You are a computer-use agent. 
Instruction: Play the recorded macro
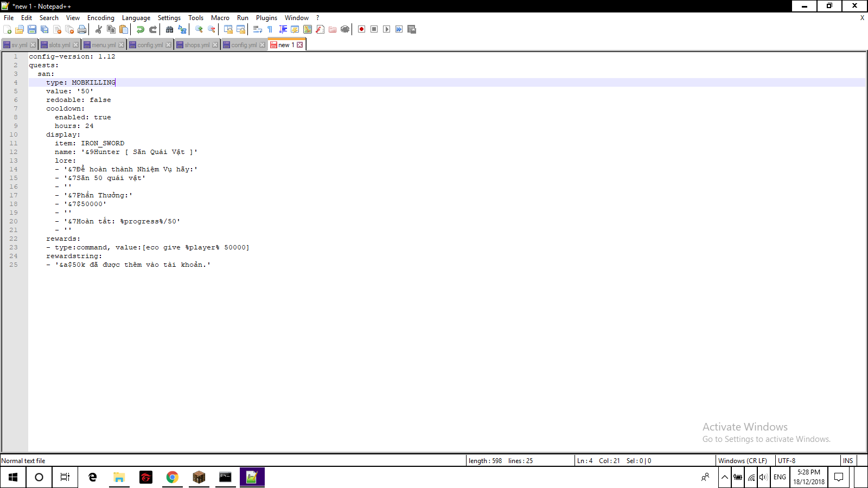coord(386,30)
